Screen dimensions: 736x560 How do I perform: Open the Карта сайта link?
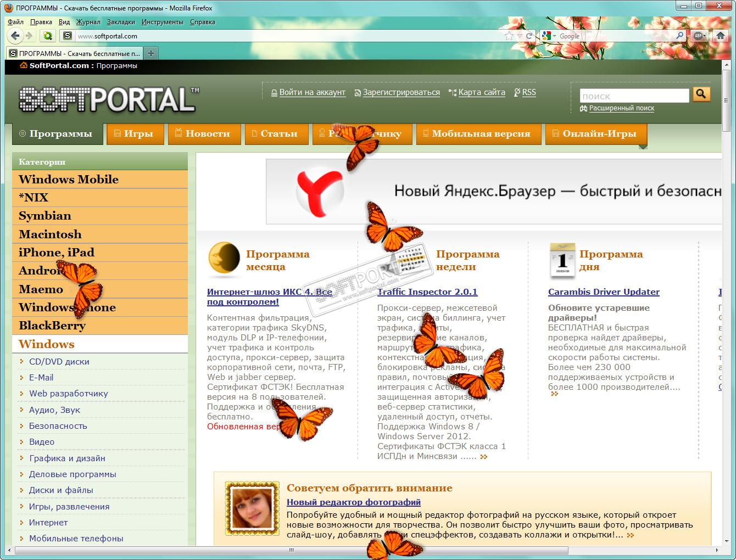482,92
